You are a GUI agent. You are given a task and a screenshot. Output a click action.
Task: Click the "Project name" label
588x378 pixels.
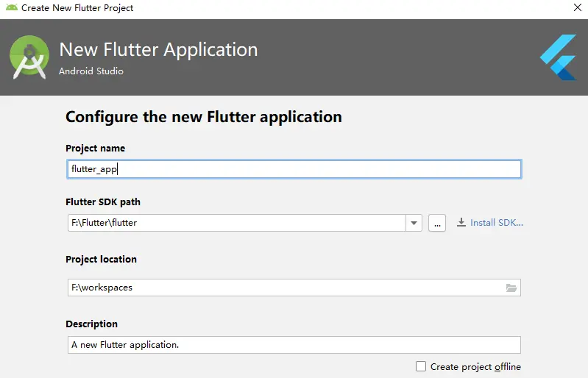95,149
